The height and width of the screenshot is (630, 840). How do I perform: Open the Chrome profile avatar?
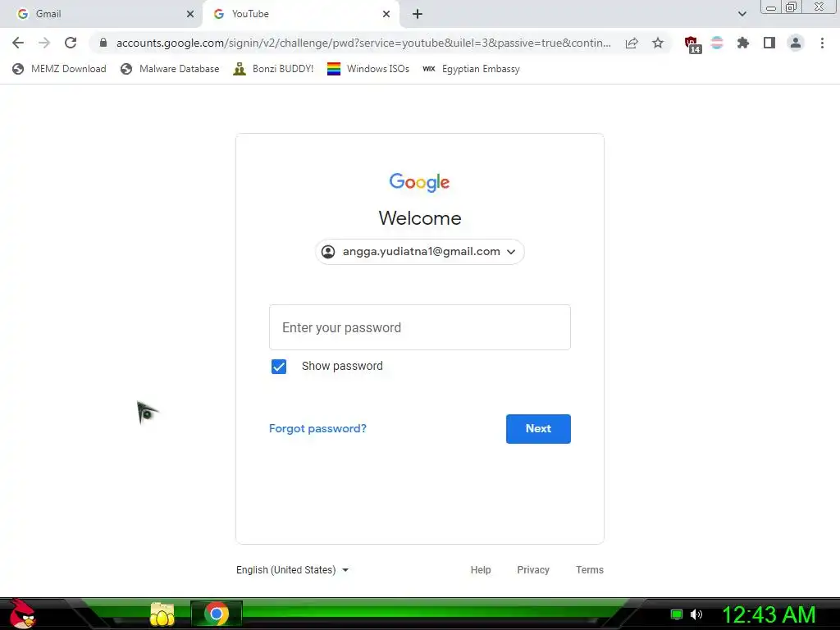coord(796,43)
